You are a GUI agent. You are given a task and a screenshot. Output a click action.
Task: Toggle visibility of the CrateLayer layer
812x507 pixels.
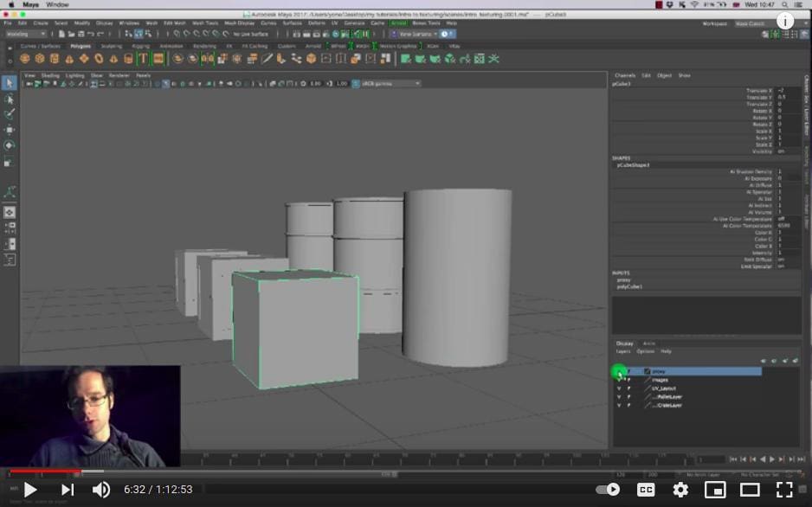(x=619, y=406)
